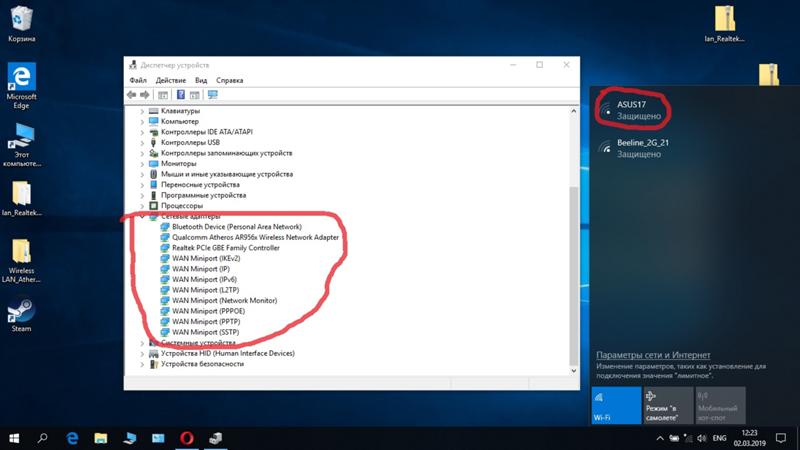Expand the Процессоры node

pos(142,206)
